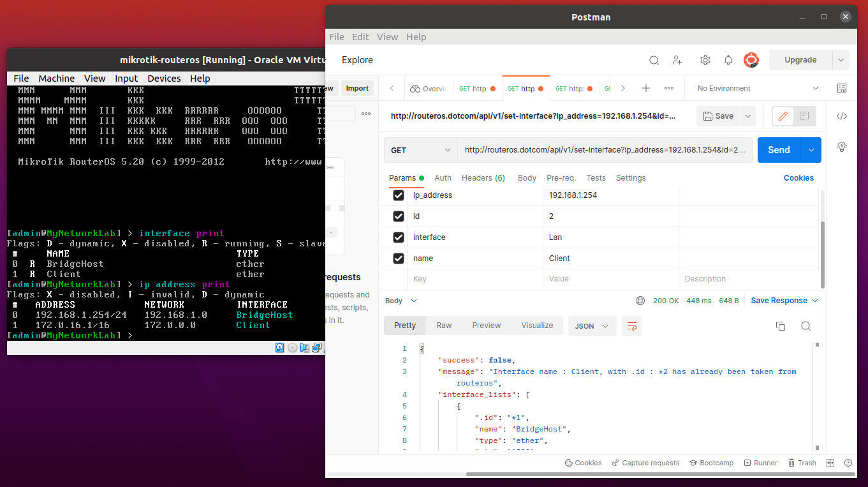Click the VirtualBox optical disk status icon
Image resolution: width=868 pixels, height=487 pixels.
[x=293, y=348]
